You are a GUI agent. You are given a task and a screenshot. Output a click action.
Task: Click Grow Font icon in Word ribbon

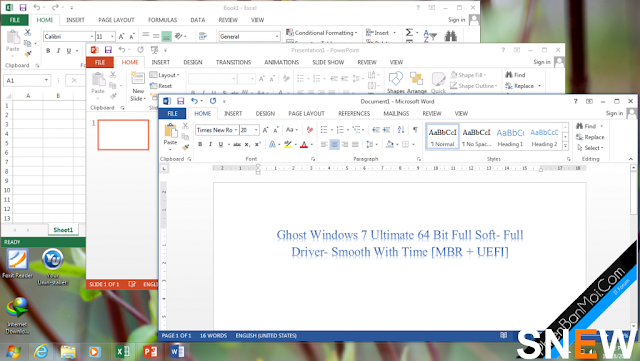[x=265, y=130]
